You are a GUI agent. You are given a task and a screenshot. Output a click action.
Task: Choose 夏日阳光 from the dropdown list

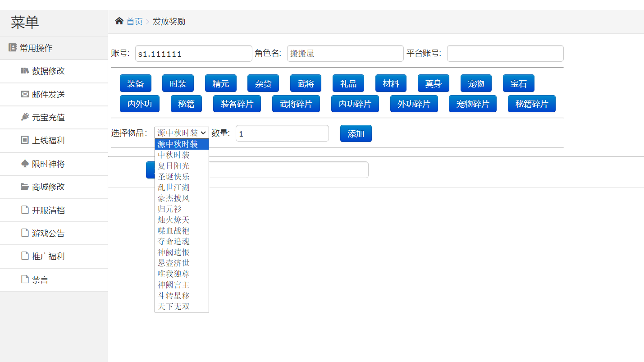pos(174,166)
